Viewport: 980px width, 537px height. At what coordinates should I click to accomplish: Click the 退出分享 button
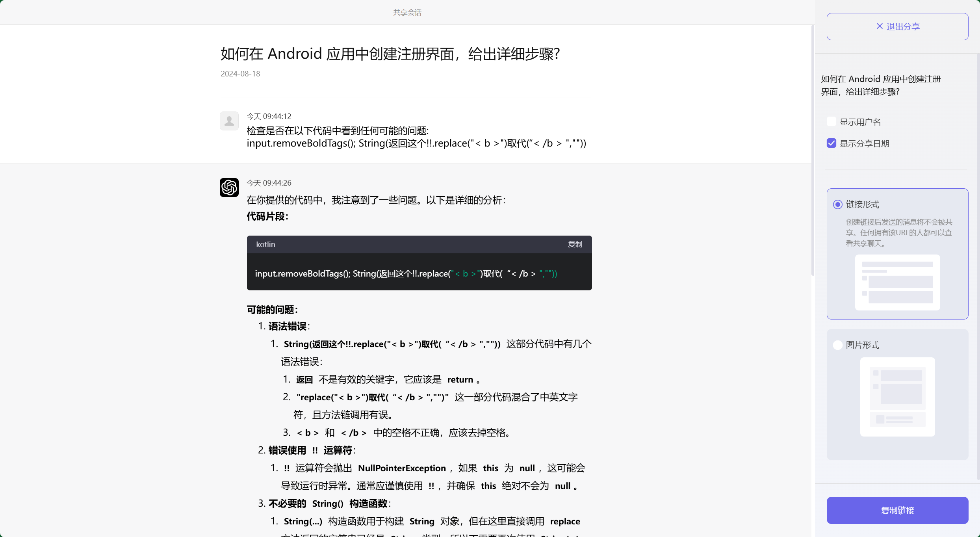click(898, 26)
